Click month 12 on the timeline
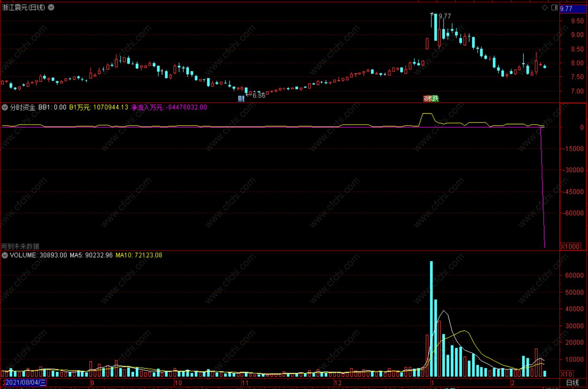The width and height of the screenshot is (588, 389). point(338,383)
